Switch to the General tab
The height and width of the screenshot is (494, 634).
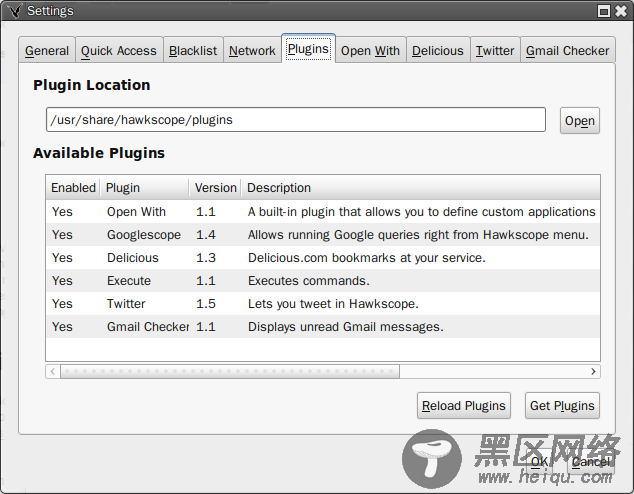(47, 51)
